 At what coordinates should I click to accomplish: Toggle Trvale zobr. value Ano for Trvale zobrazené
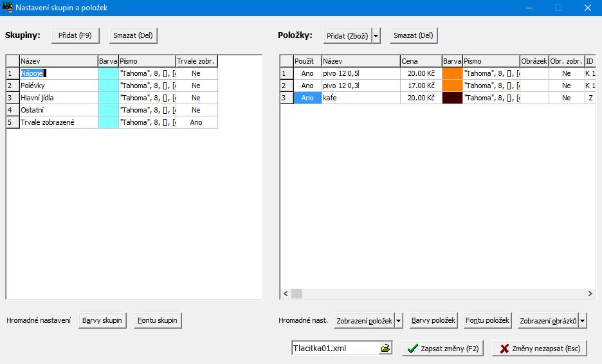197,122
